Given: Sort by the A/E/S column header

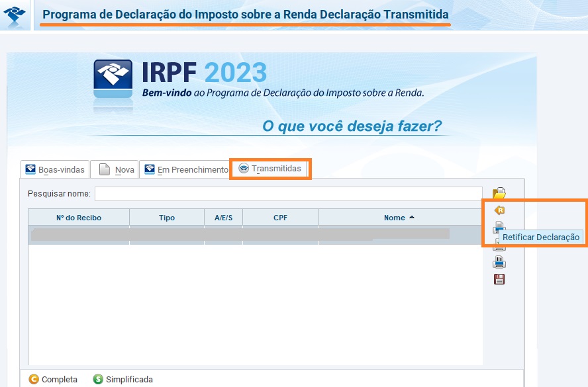Looking at the screenshot, I should coord(224,217).
